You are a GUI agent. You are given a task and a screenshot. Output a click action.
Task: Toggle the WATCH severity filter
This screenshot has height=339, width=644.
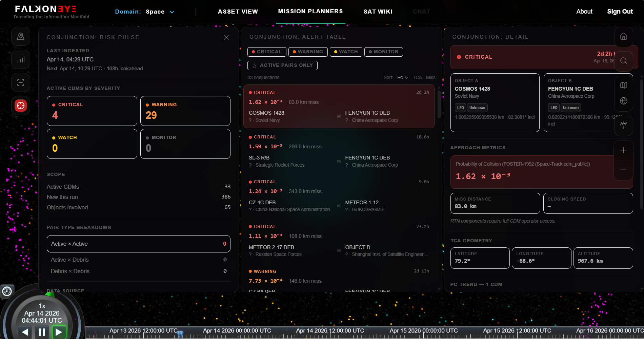(346, 52)
